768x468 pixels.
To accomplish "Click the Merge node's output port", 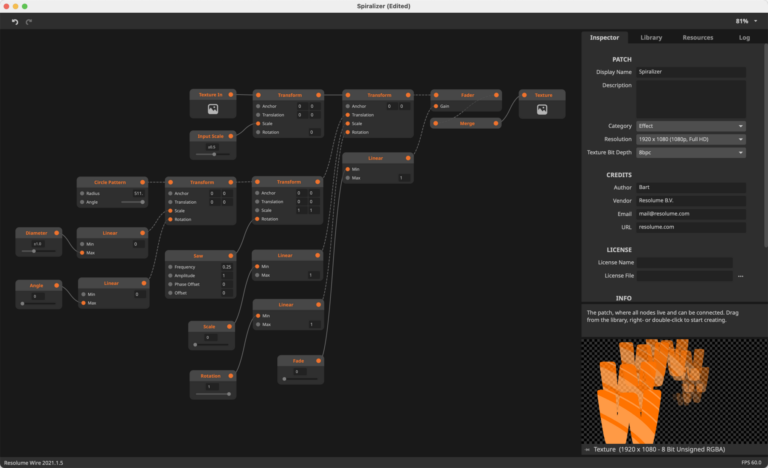I will pyautogui.click(x=502, y=124).
